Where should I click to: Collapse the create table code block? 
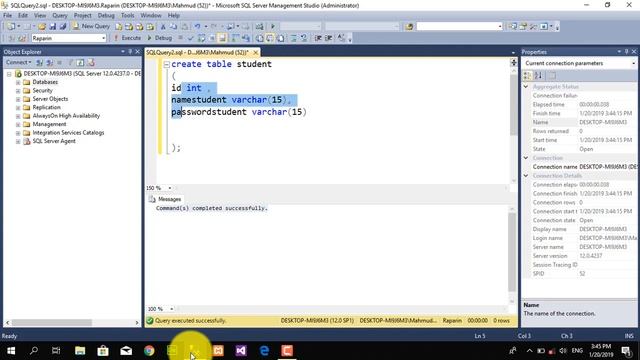[167, 64]
